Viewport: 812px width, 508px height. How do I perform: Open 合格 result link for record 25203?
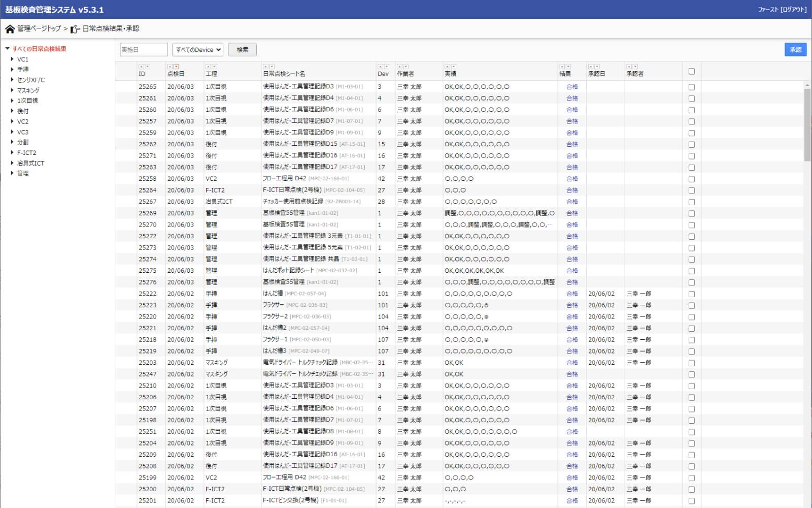coord(572,363)
